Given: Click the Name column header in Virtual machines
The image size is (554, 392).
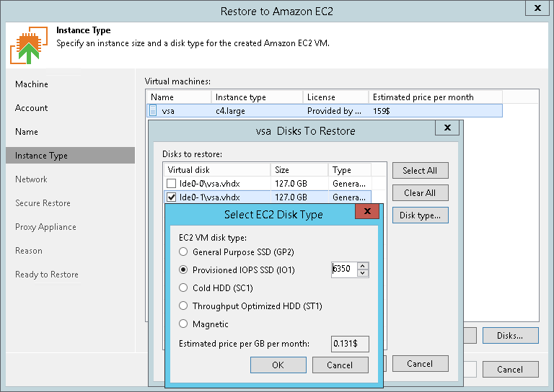Looking at the screenshot, I should coord(179,97).
